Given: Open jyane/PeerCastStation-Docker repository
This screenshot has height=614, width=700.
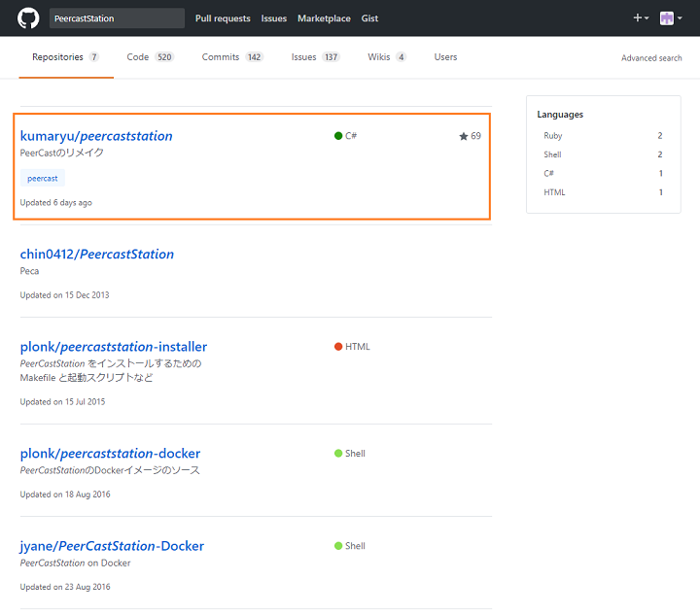Looking at the screenshot, I should tap(112, 546).
